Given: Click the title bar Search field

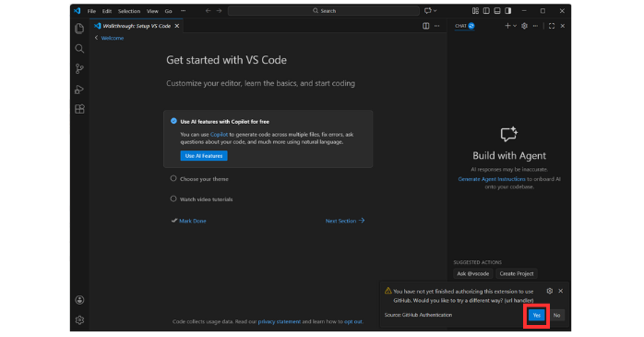Looking at the screenshot, I should (324, 11).
